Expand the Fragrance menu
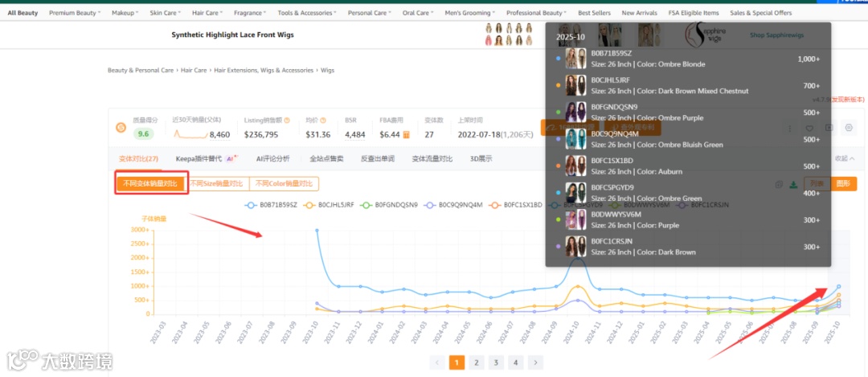This screenshot has width=868, height=377. pos(250,13)
